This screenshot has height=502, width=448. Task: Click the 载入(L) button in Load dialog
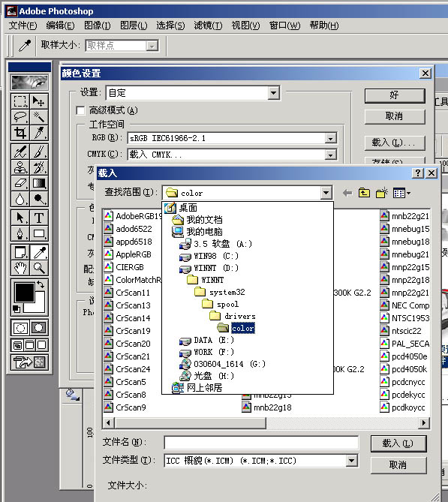(x=398, y=443)
